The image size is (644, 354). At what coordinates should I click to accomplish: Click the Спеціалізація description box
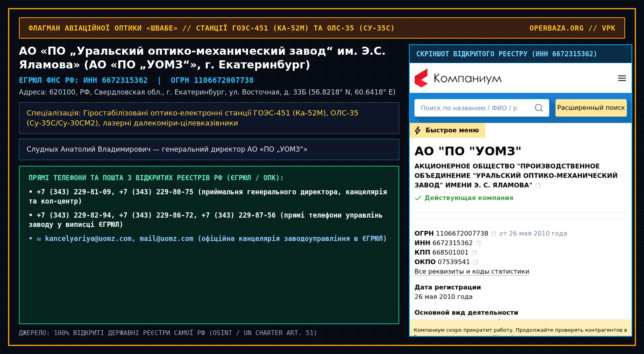coord(209,118)
